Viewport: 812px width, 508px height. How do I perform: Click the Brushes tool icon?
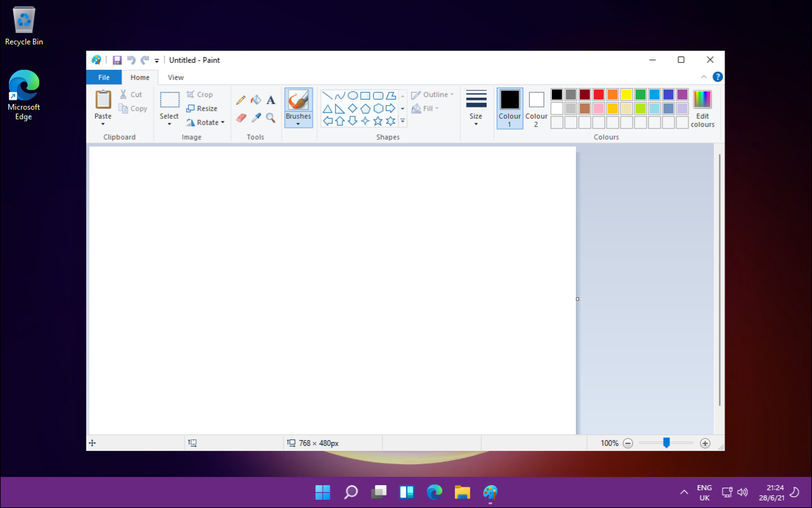(x=298, y=100)
